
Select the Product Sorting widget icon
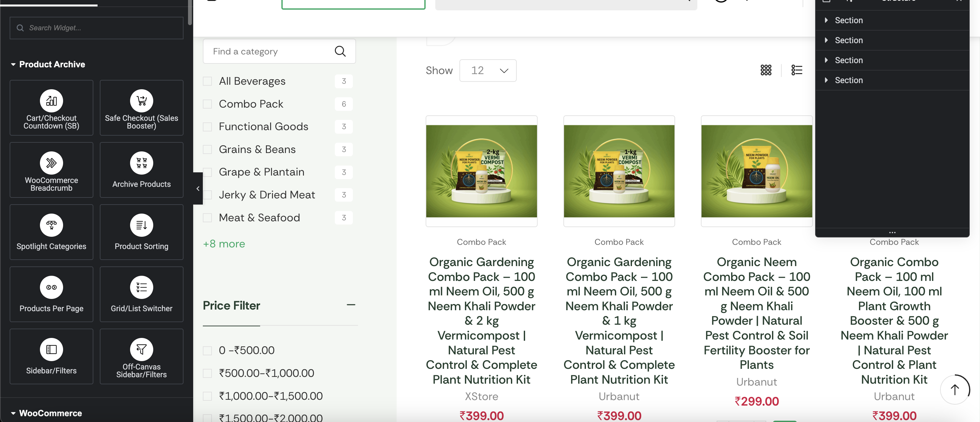[141, 225]
